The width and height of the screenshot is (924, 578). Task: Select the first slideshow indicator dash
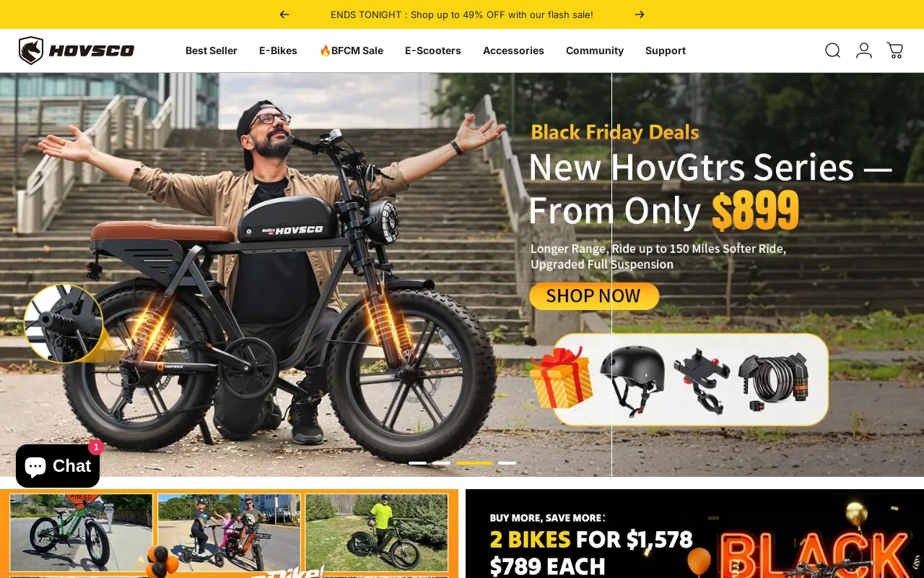coord(417,463)
